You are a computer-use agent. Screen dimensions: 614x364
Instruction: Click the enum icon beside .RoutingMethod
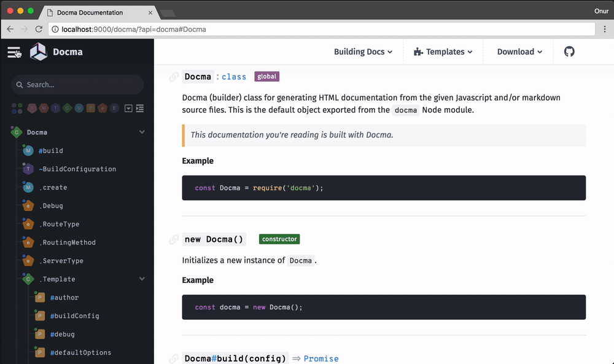tap(28, 242)
